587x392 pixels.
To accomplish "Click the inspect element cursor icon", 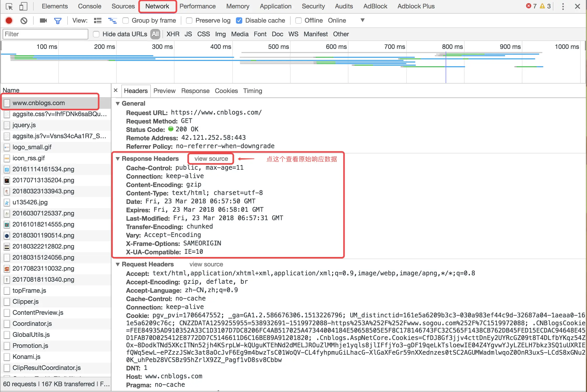I will [9, 6].
